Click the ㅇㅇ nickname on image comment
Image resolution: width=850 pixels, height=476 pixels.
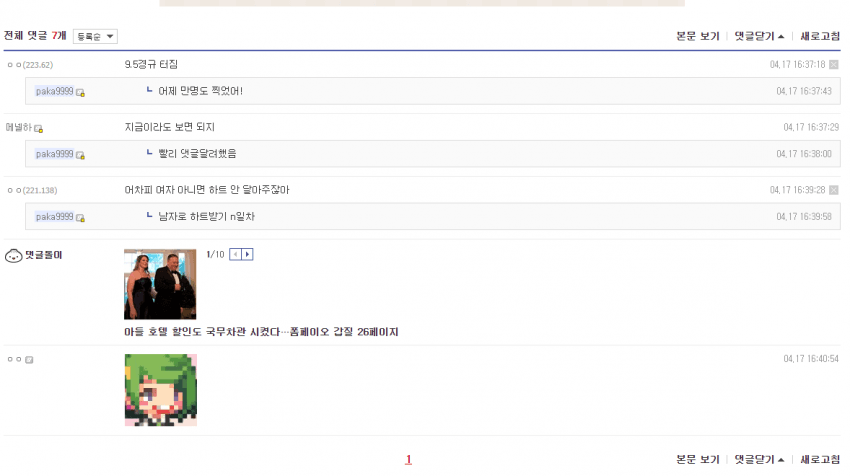(x=14, y=359)
